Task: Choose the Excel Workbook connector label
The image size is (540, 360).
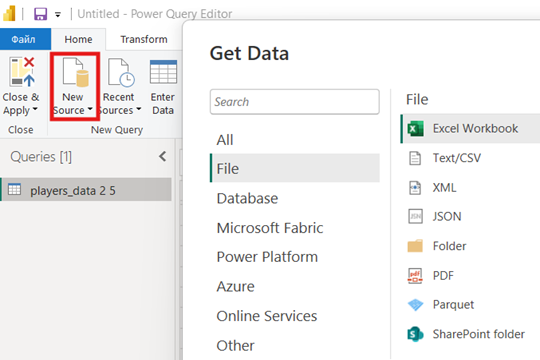Action: pyautogui.click(x=475, y=128)
